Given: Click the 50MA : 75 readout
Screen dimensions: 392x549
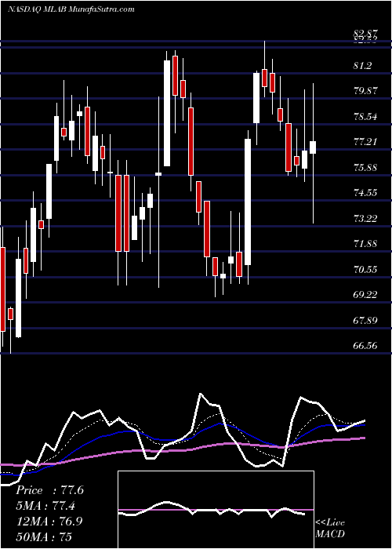Looking at the screenshot, I should (44, 536).
